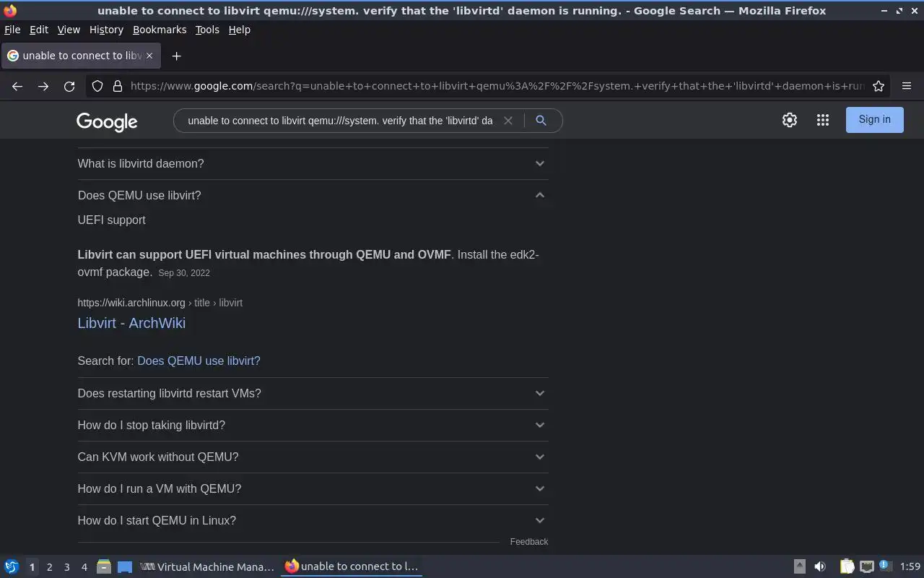Expand 'How do I run a VM with QEMU?'

tap(313, 488)
